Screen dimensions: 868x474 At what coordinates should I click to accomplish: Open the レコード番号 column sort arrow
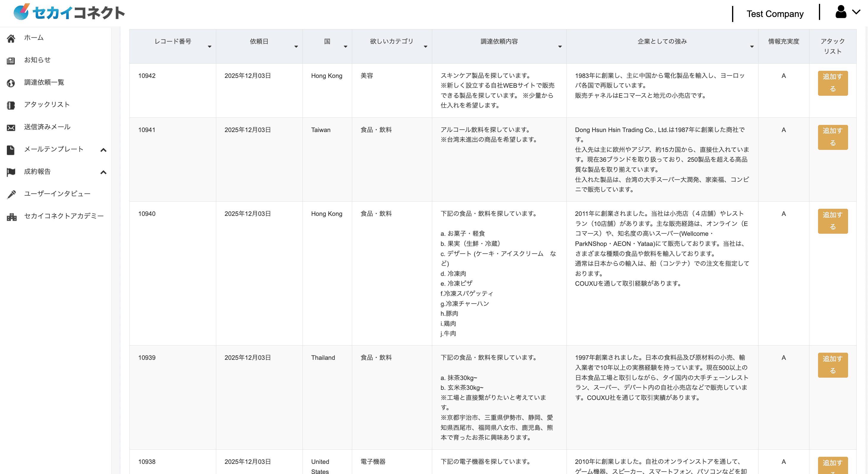coord(210,46)
